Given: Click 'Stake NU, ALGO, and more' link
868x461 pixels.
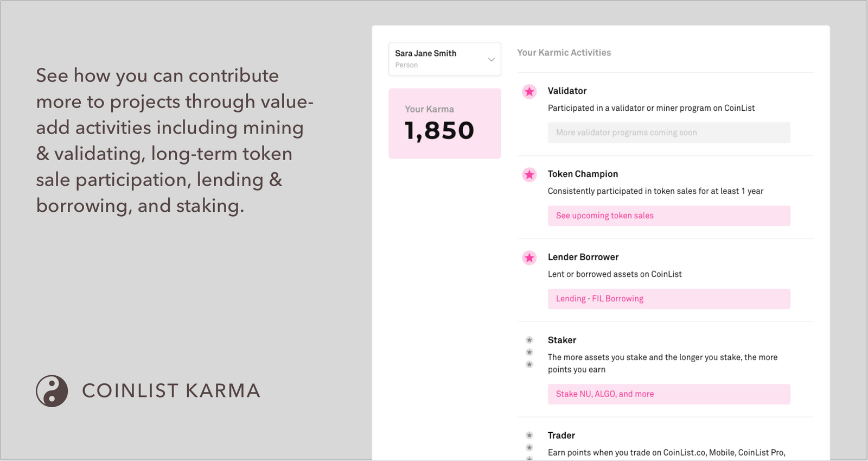Looking at the screenshot, I should (604, 394).
